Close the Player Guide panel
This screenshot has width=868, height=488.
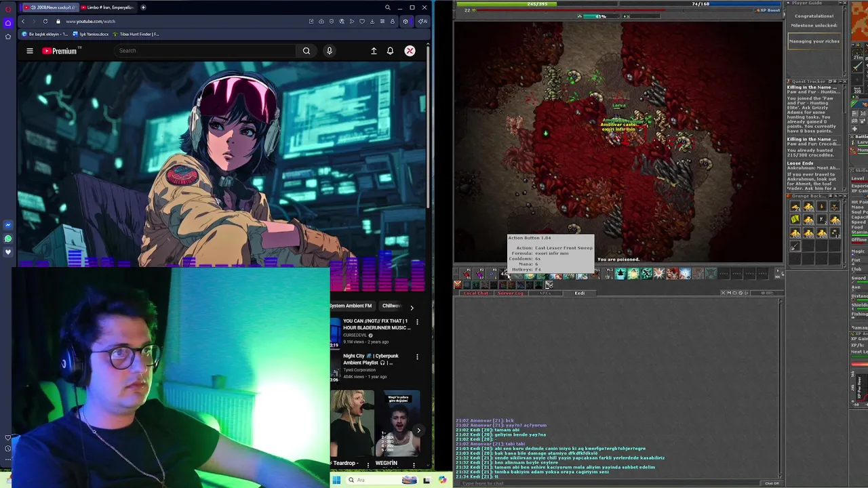pyautogui.click(x=844, y=3)
